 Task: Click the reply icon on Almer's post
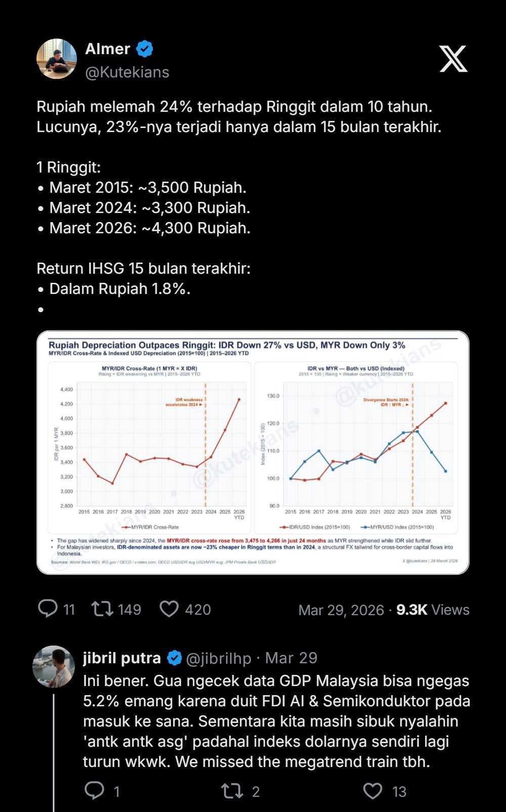point(48,609)
